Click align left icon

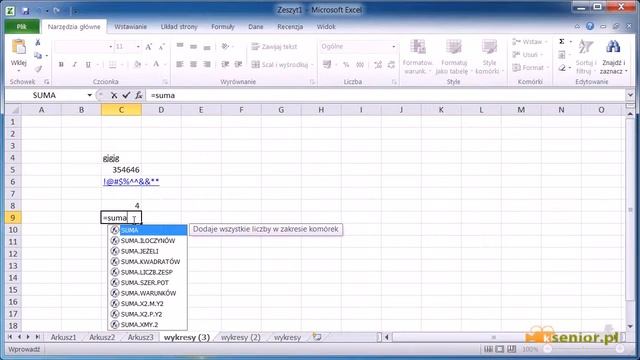pyautogui.click(x=180, y=64)
